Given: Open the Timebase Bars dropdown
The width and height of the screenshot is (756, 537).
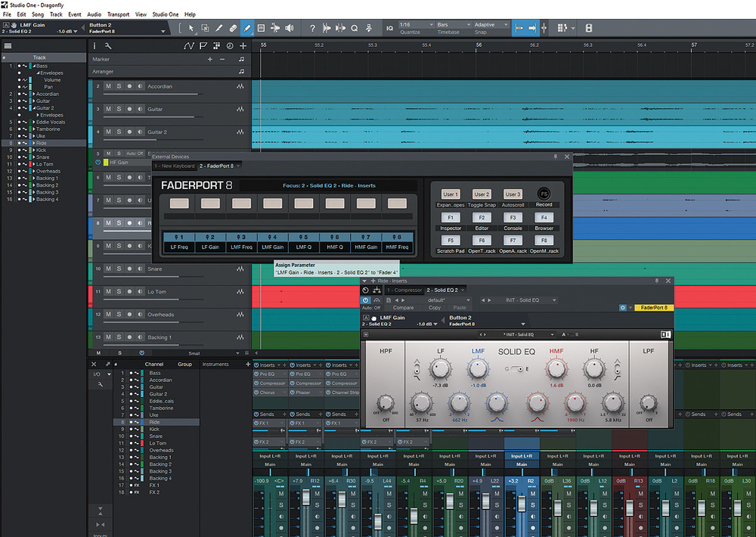Looking at the screenshot, I should tap(451, 25).
